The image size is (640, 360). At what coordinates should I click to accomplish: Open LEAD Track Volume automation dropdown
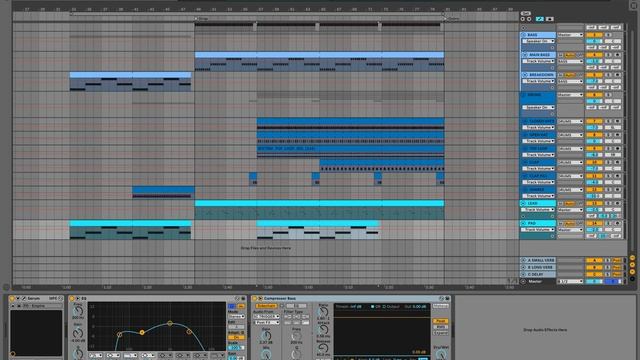tap(539, 209)
